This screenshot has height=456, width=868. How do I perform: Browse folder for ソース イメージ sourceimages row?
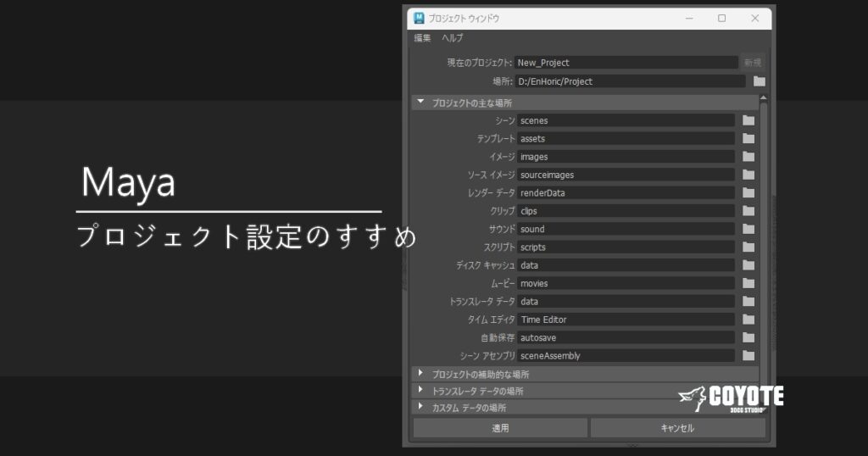tap(748, 175)
